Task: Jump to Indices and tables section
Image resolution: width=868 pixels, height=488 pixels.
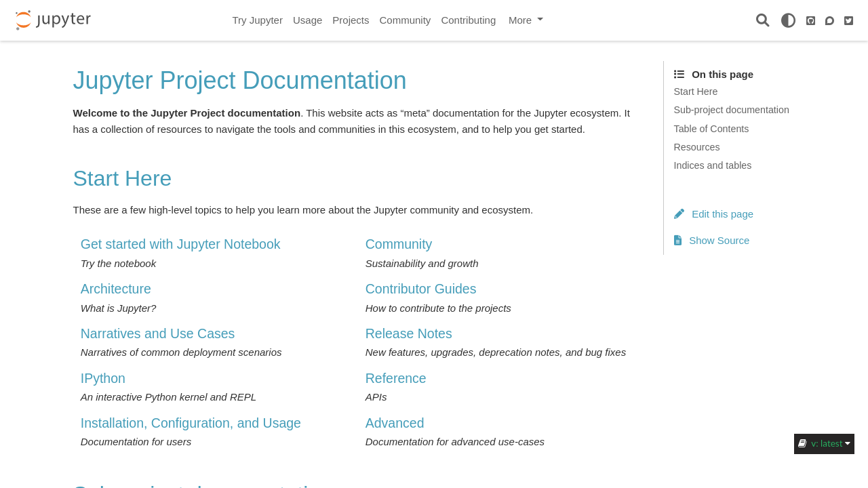Action: [713, 165]
